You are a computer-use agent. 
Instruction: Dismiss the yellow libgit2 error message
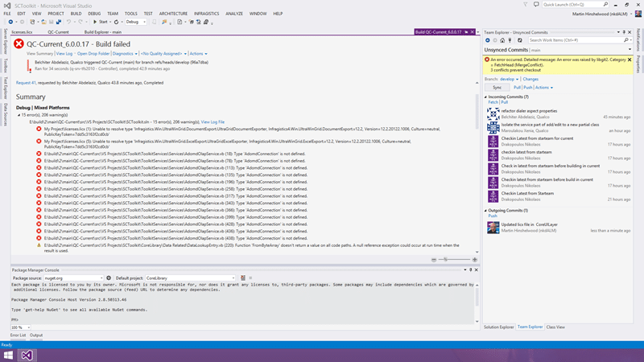pos(630,60)
